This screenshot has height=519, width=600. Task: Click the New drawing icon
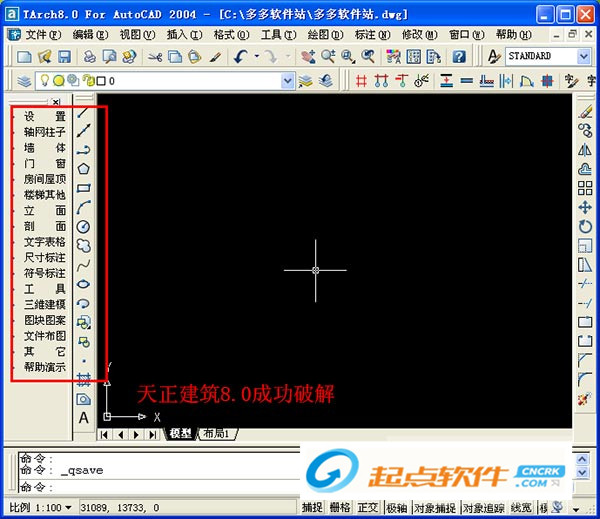click(24, 57)
